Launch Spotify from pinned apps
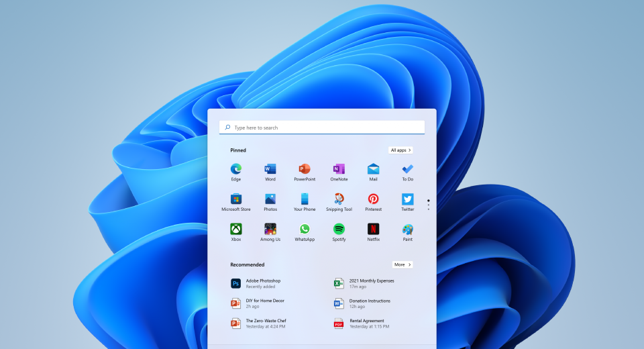 [x=339, y=230]
